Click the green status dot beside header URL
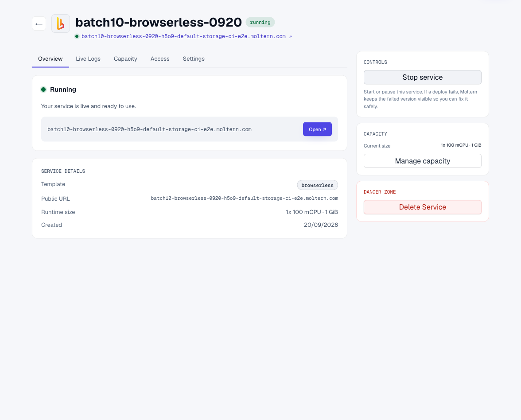 (x=77, y=36)
